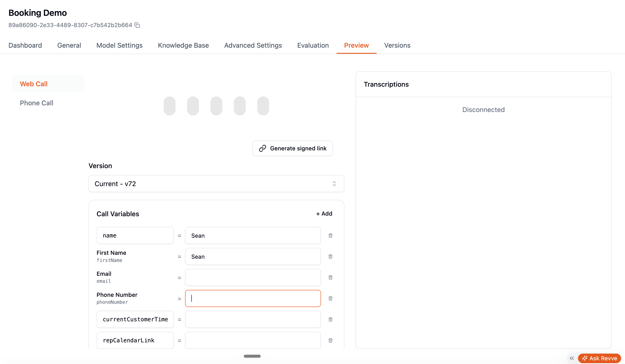The image size is (625, 364).
Task: Click the firstName variable key label
Action: click(x=109, y=260)
